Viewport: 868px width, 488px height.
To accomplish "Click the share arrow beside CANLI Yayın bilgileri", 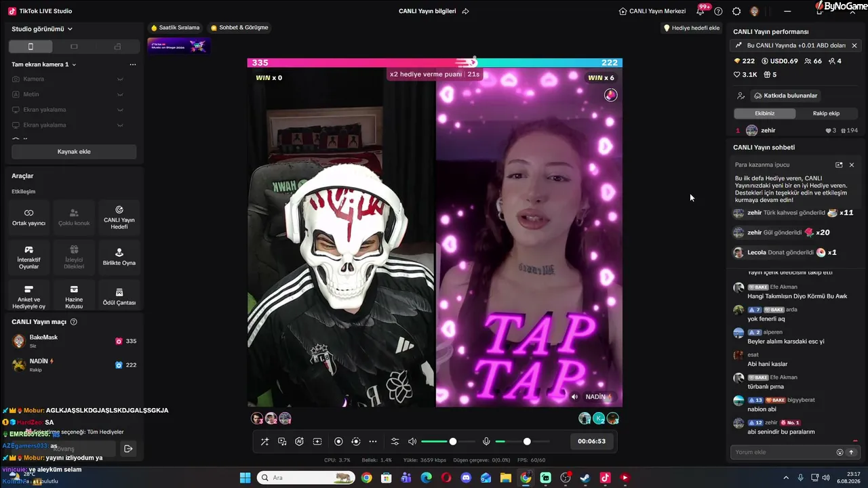I will 465,11.
